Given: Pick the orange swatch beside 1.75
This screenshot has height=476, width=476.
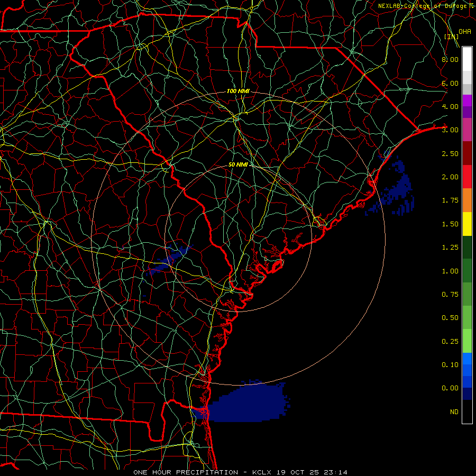Looking at the screenshot, I should point(467,200).
